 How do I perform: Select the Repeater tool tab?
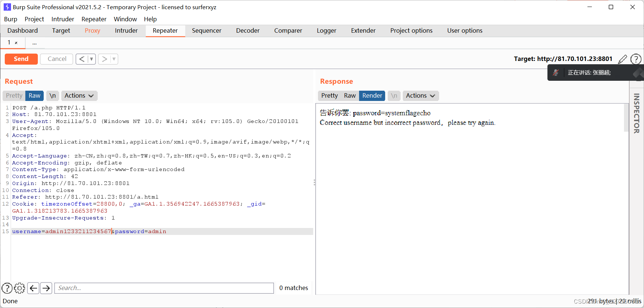(165, 31)
